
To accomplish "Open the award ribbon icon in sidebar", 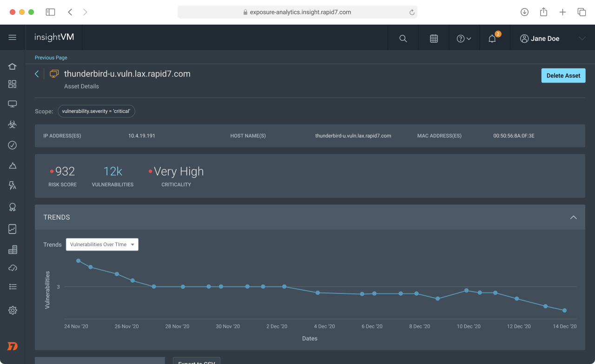I will pos(13,207).
